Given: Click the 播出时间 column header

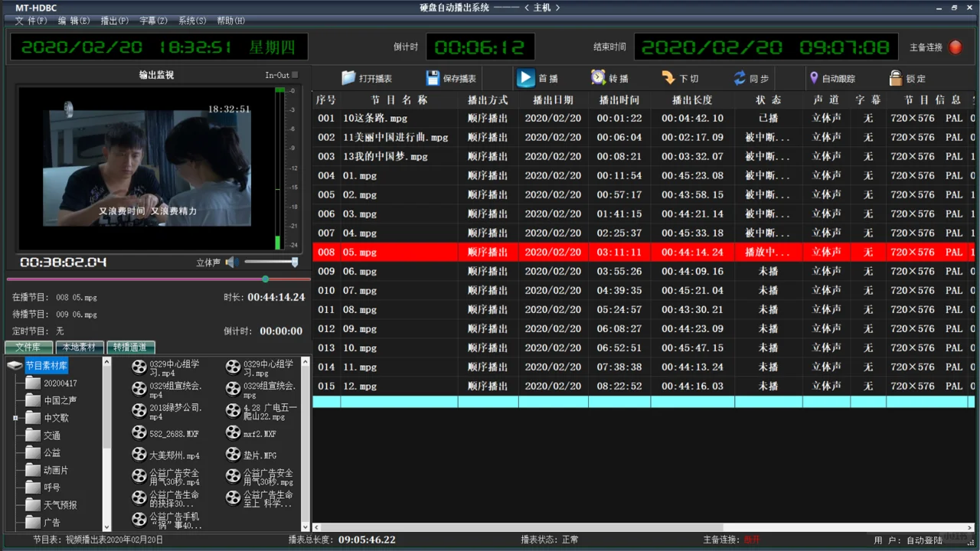Looking at the screenshot, I should tap(619, 100).
